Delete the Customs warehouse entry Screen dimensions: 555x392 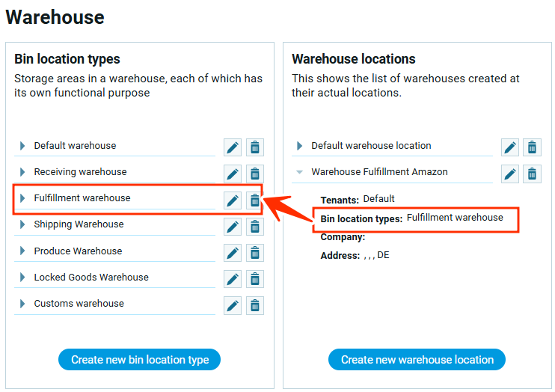[255, 305]
